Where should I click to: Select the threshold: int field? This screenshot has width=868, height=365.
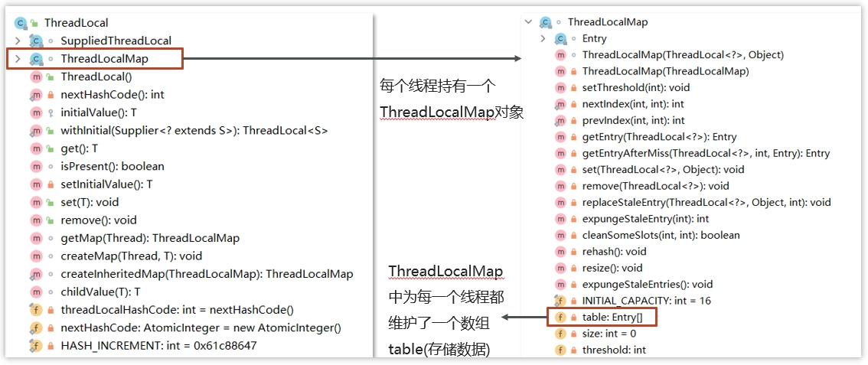click(x=614, y=350)
